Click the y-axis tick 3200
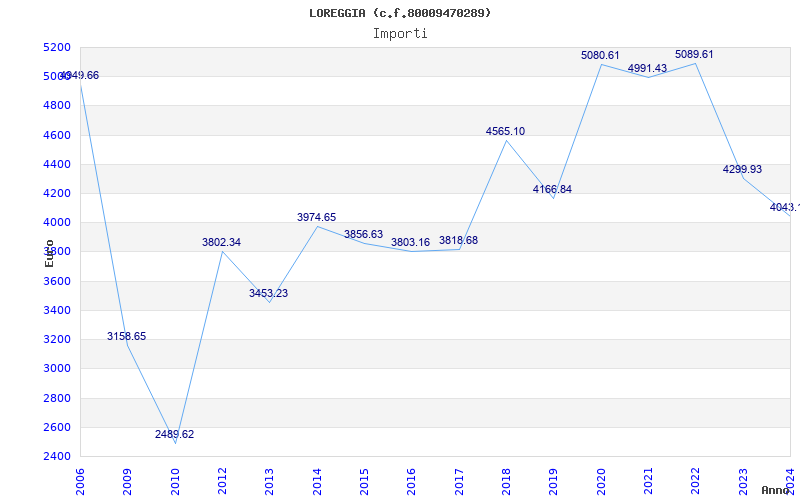This screenshot has height=500, width=800. pos(57,339)
